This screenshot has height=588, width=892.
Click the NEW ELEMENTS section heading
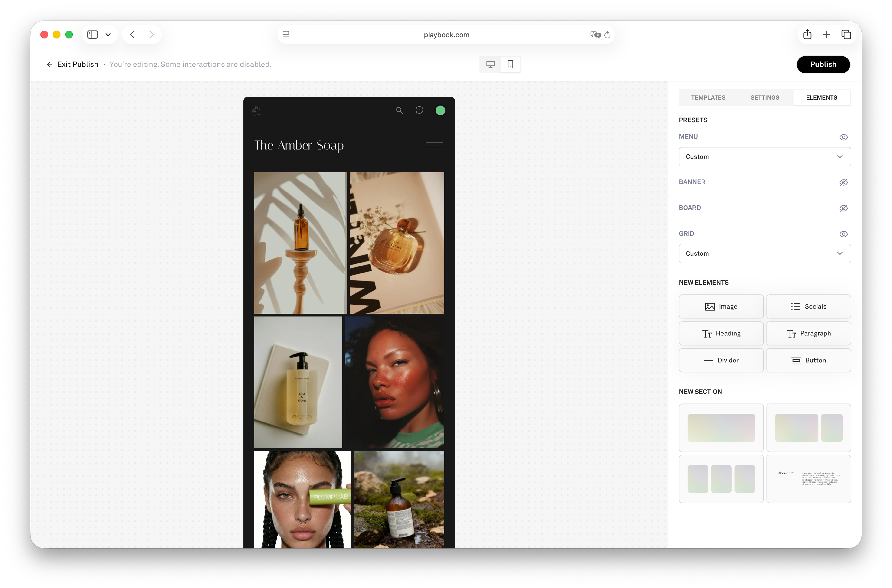pyautogui.click(x=704, y=283)
